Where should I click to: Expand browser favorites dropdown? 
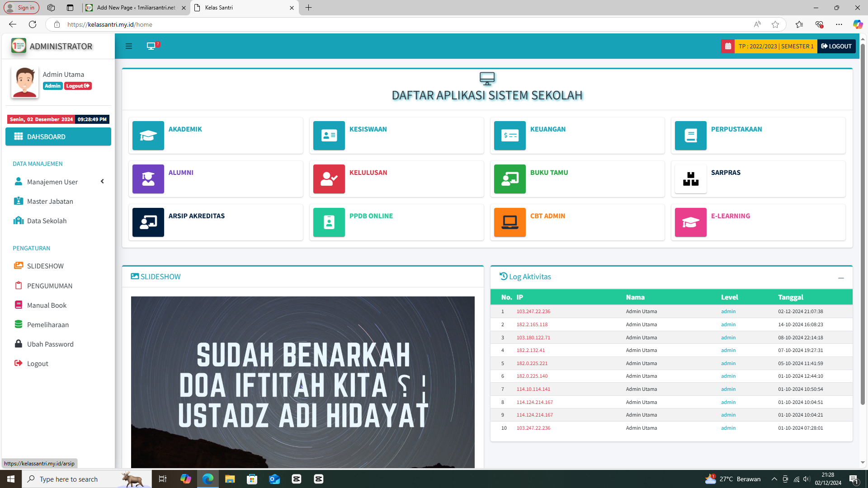pyautogui.click(x=799, y=24)
